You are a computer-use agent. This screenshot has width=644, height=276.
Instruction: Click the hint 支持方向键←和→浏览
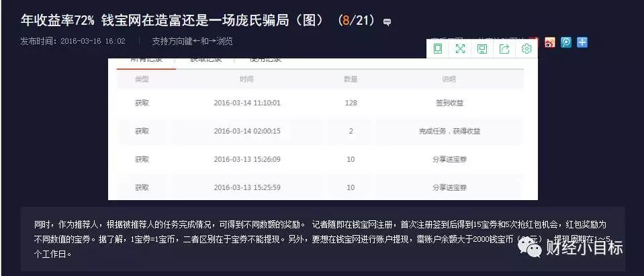click(x=192, y=41)
